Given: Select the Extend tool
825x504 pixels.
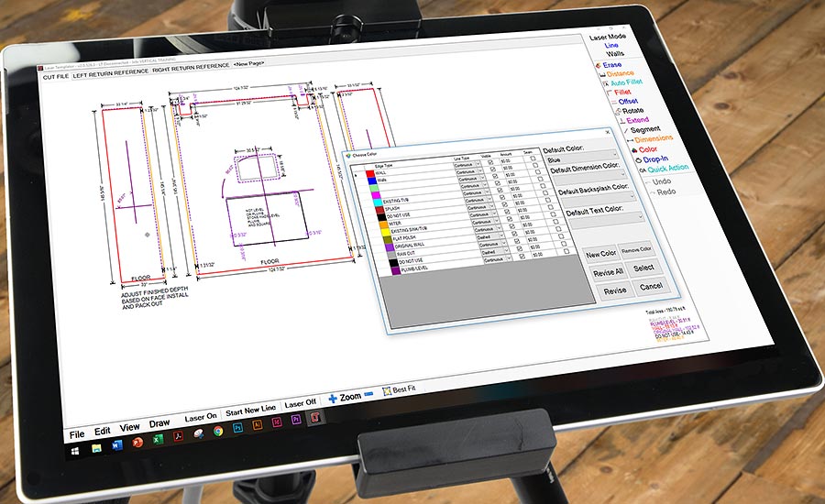Looking at the screenshot, I should pyautogui.click(x=635, y=120).
